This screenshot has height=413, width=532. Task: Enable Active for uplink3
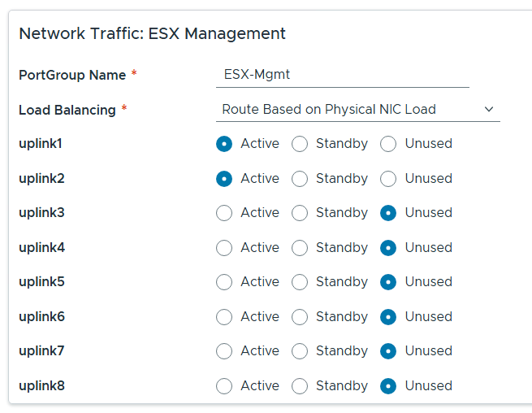(x=224, y=213)
